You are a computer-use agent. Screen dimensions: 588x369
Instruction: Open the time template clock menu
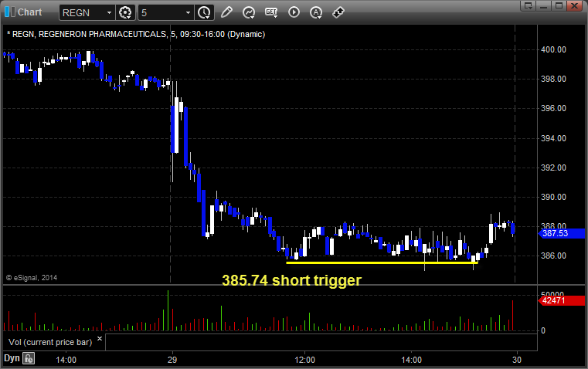[x=205, y=12]
